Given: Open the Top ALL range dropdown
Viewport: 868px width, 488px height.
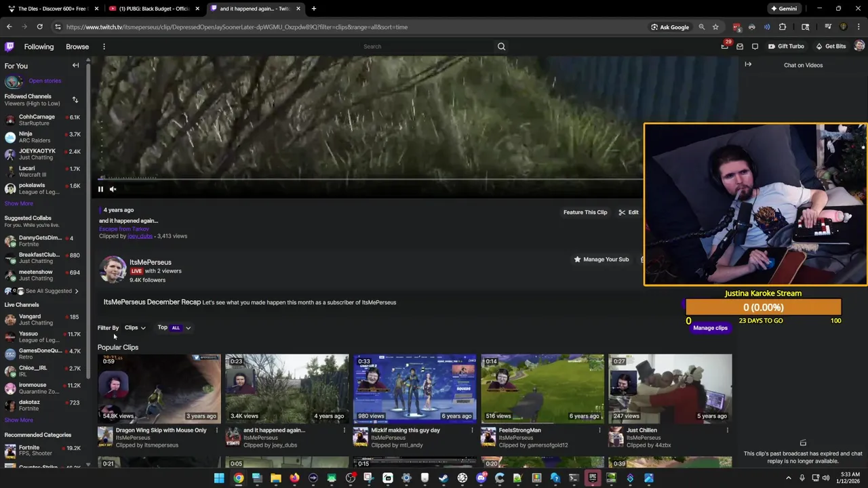Looking at the screenshot, I should 174,328.
